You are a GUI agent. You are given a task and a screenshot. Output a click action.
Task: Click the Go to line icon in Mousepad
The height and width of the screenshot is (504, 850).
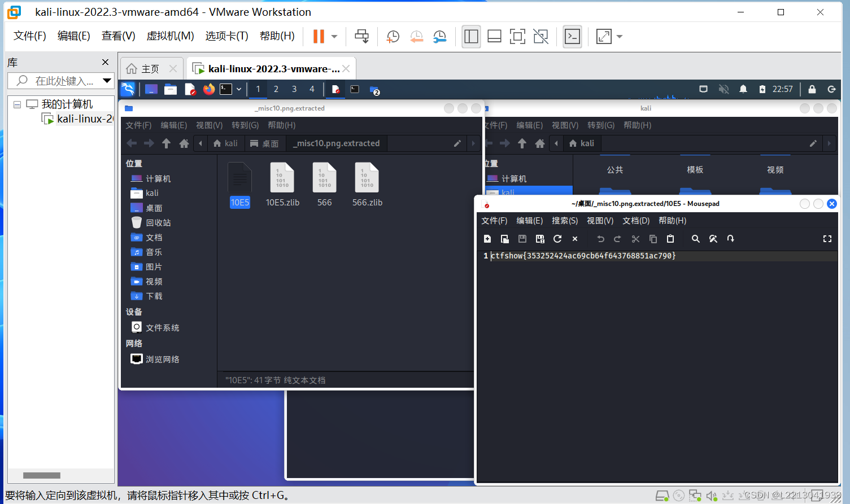click(x=731, y=239)
